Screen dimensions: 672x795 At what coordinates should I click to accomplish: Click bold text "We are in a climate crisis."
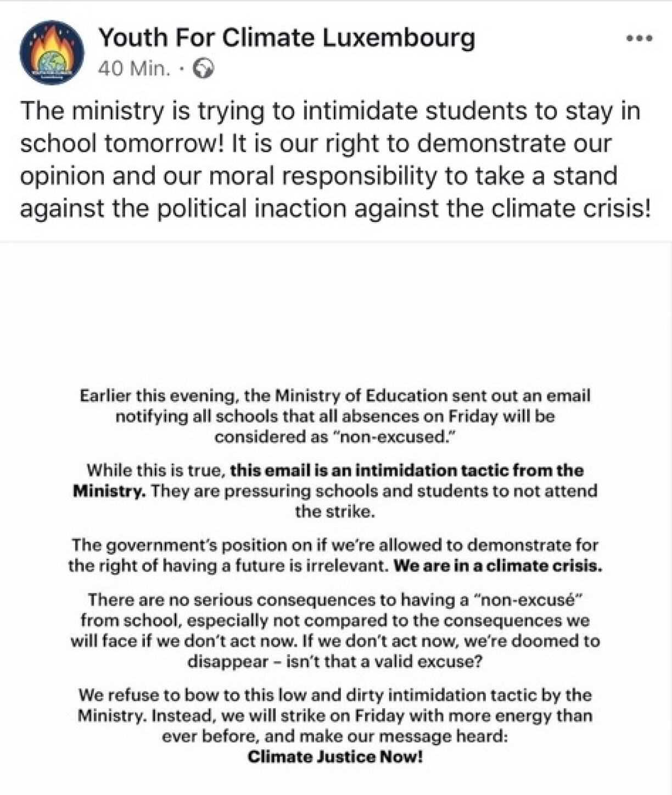click(498, 566)
